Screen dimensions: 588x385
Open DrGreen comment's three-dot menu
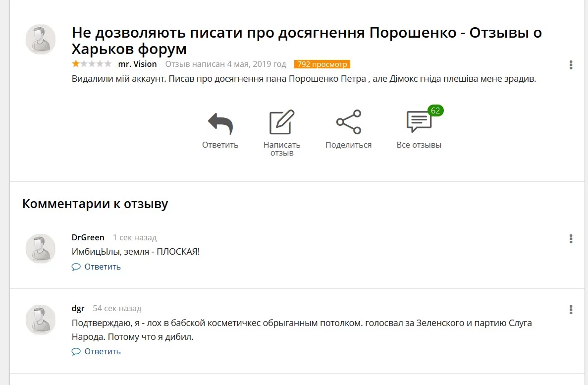point(571,239)
